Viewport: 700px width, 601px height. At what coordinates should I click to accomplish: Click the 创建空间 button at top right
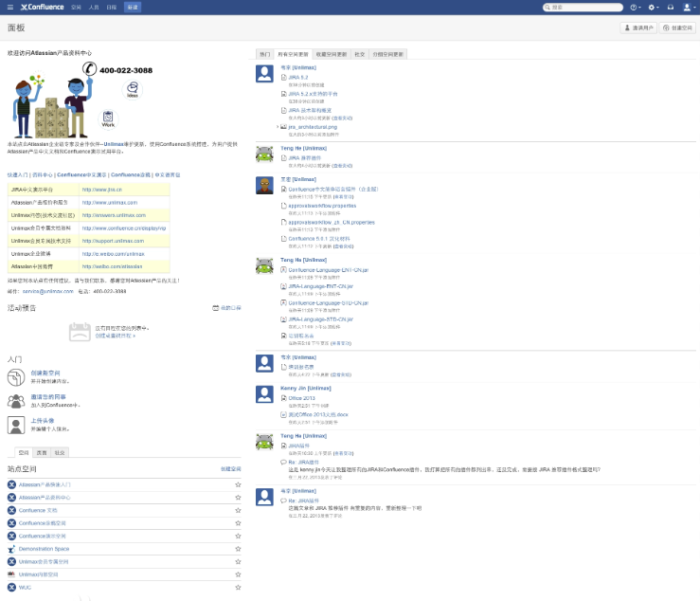[x=677, y=27]
